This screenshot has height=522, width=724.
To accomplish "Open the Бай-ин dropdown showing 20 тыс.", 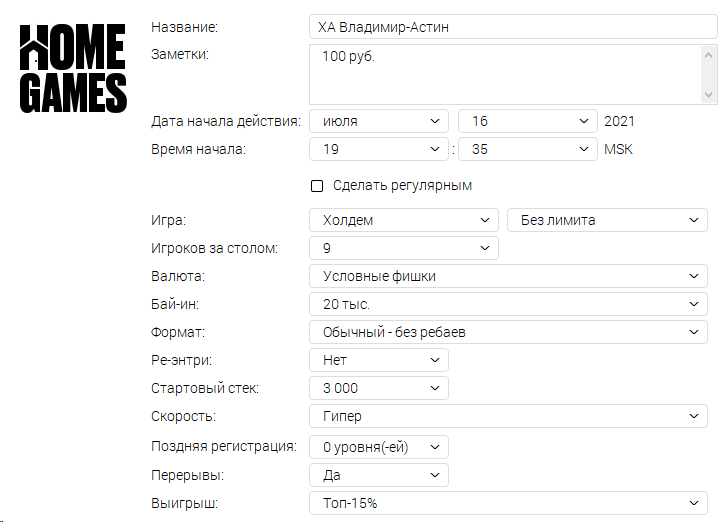I will coord(508,304).
